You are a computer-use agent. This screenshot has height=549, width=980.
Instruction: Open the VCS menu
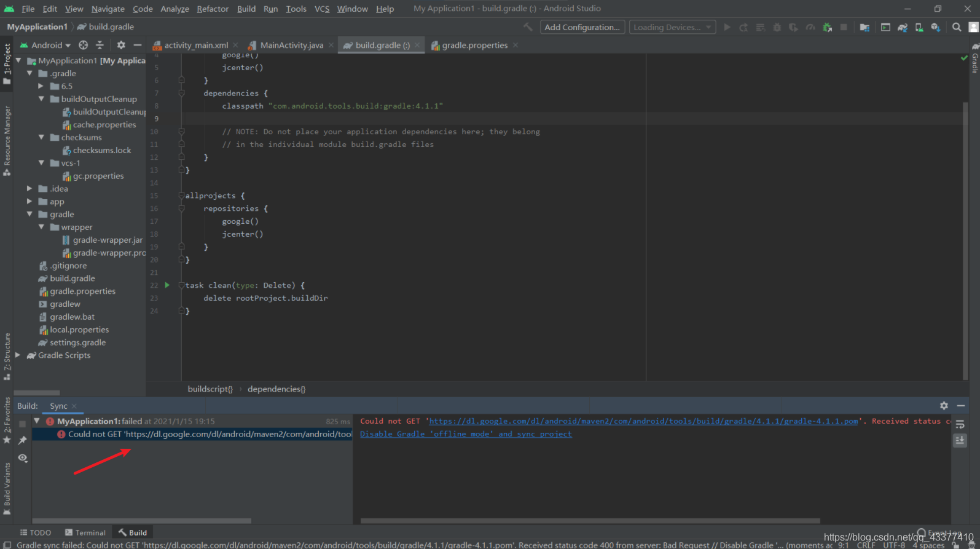click(x=322, y=9)
